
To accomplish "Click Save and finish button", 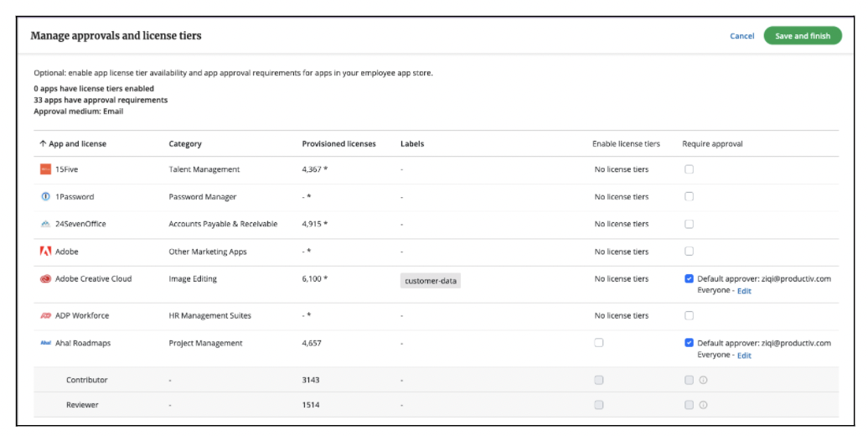I will click(802, 36).
